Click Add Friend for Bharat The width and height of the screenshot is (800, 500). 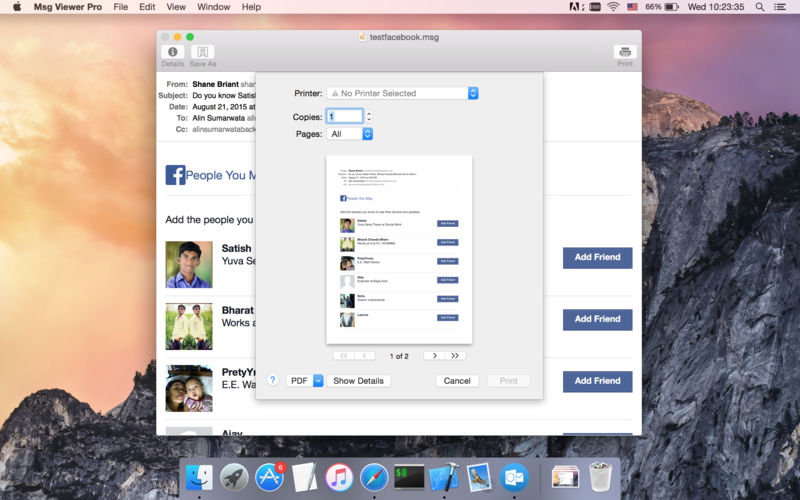click(x=597, y=319)
